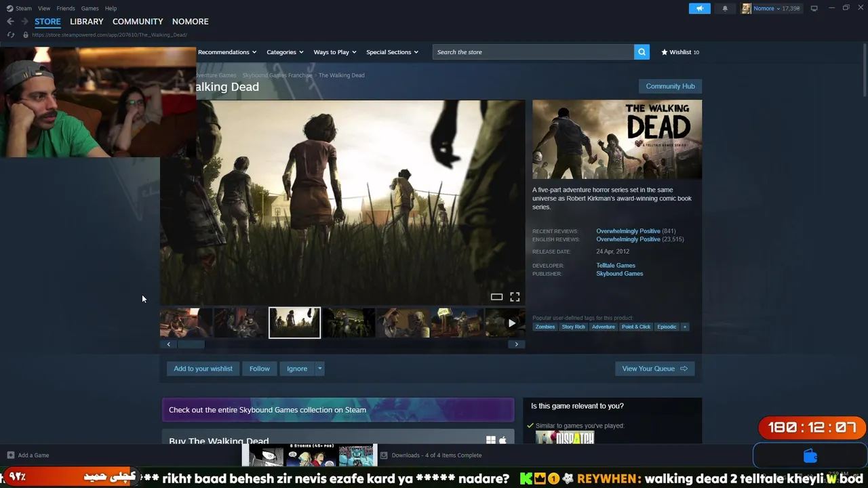
Task: Open the Skybound Games Franchise breadcrumb
Action: [277, 75]
